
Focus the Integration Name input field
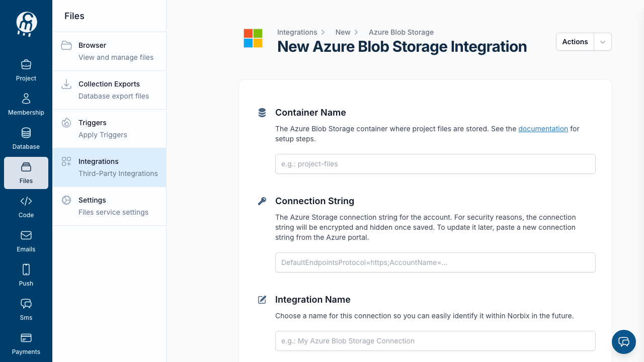[435, 341]
